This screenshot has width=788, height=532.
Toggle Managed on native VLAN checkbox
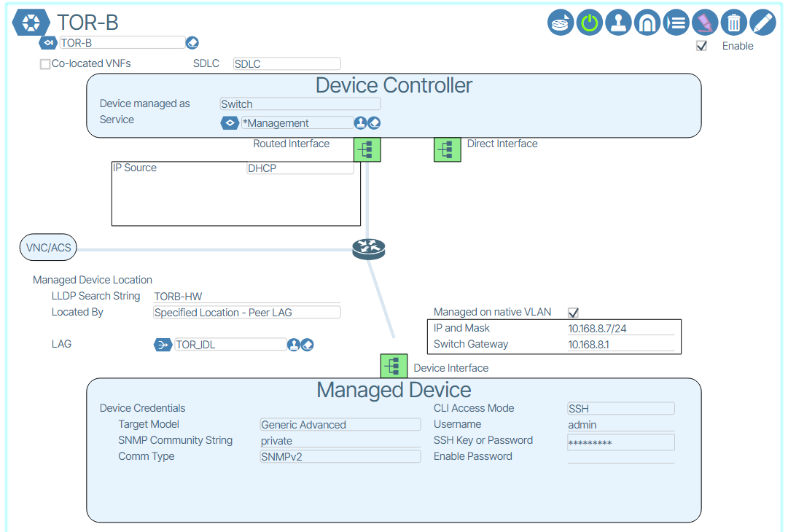(x=573, y=313)
